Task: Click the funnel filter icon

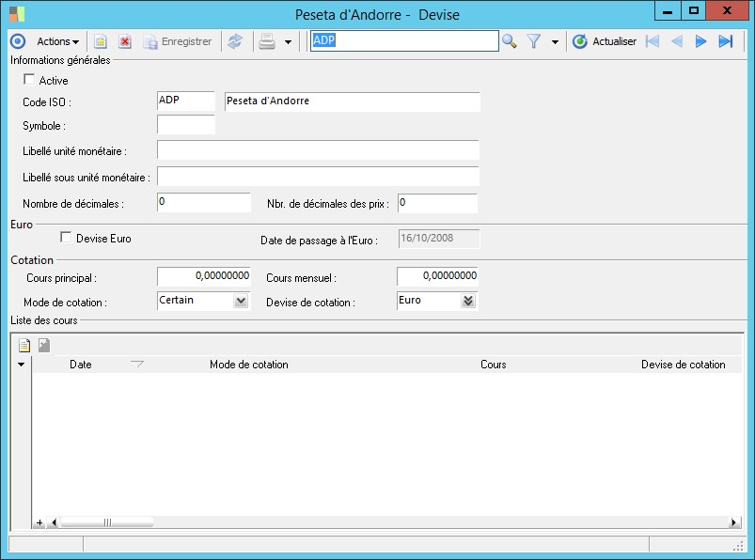Action: tap(534, 41)
